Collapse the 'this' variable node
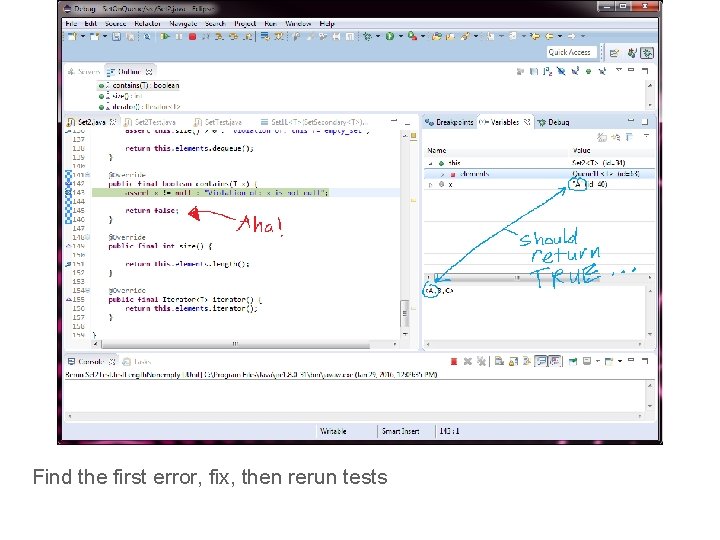The image size is (720, 540). 430,163
